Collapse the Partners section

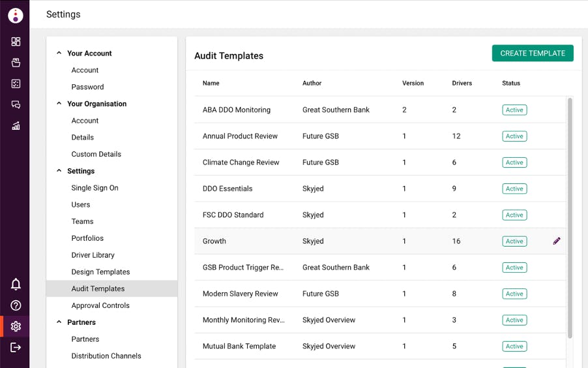pos(59,322)
